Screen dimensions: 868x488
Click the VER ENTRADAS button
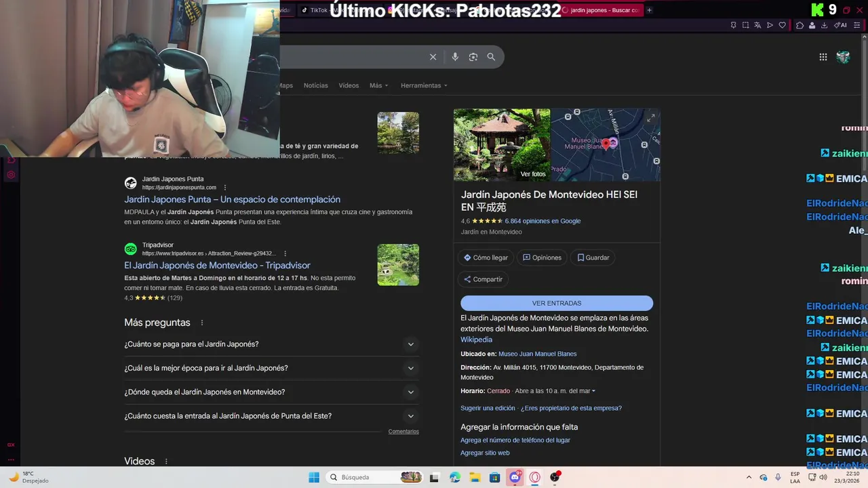[557, 303]
